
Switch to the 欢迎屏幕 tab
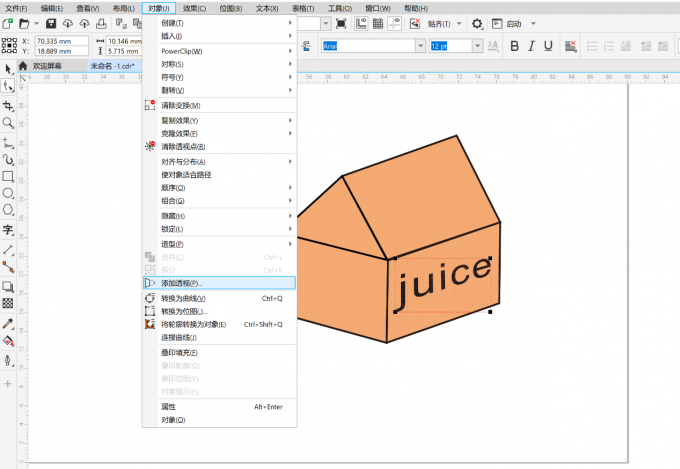tap(47, 66)
